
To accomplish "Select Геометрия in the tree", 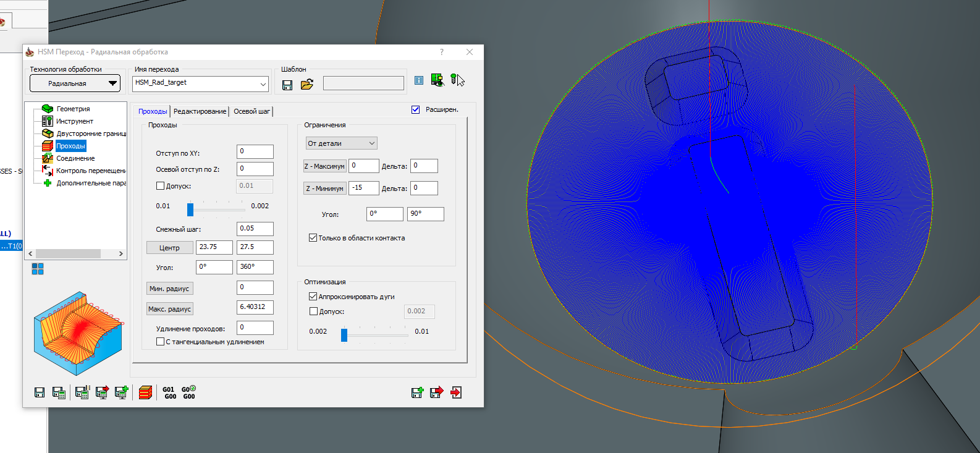I will [73, 109].
